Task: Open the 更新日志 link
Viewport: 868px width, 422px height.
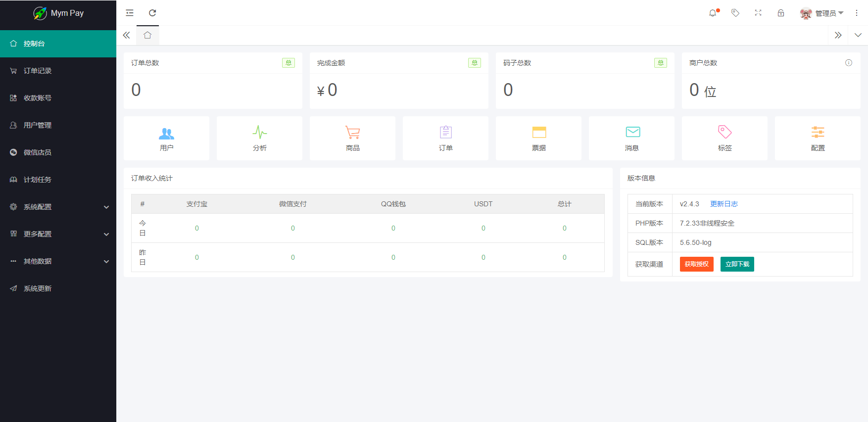Action: point(723,204)
